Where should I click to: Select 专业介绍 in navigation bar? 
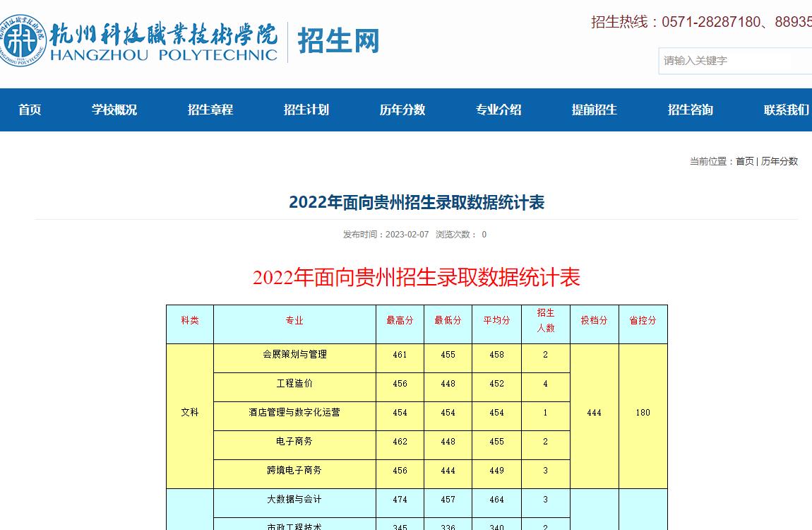[498, 110]
